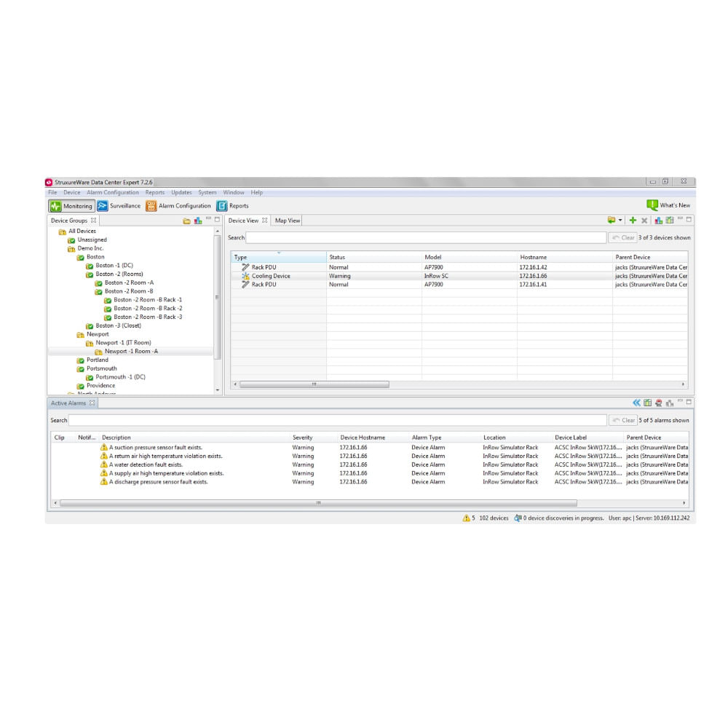Switch to the Surveillance perspective icon
Image resolution: width=728 pixels, height=728 pixels.
pos(103,206)
